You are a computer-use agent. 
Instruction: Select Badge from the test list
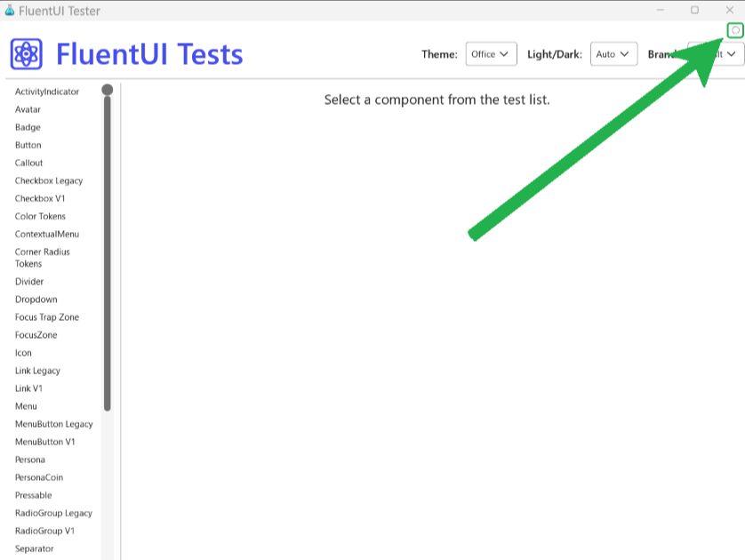[28, 127]
